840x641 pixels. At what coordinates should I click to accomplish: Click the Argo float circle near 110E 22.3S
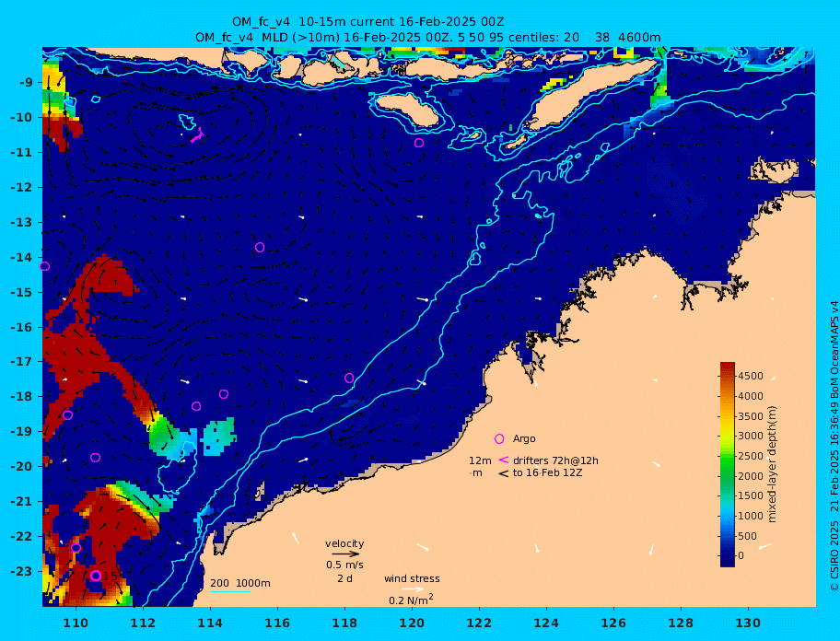coord(76,548)
